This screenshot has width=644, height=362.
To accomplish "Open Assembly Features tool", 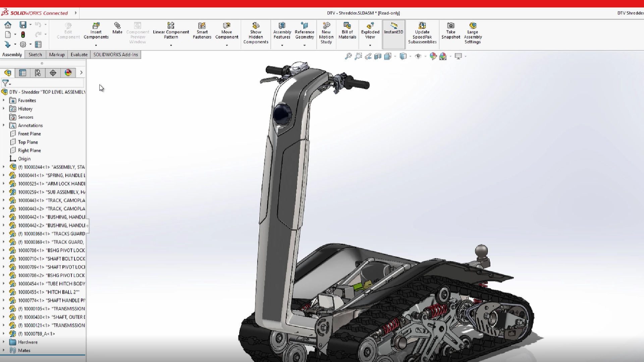I will 282,31.
